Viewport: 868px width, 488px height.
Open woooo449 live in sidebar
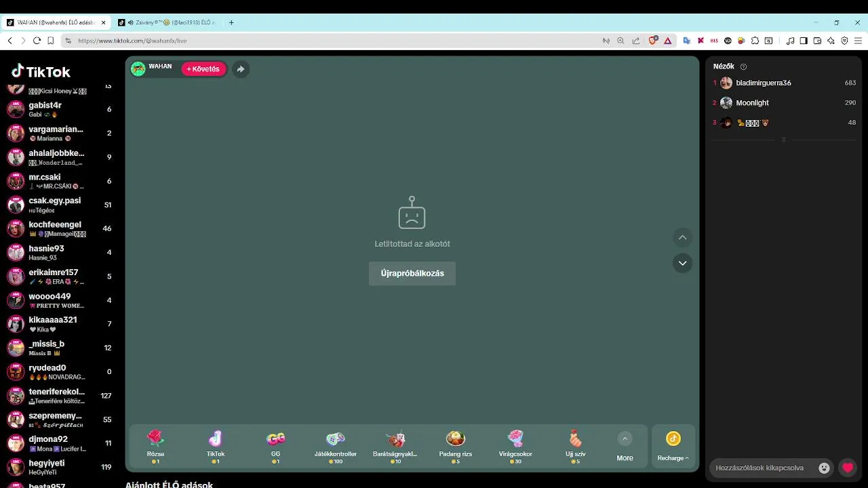coord(60,300)
